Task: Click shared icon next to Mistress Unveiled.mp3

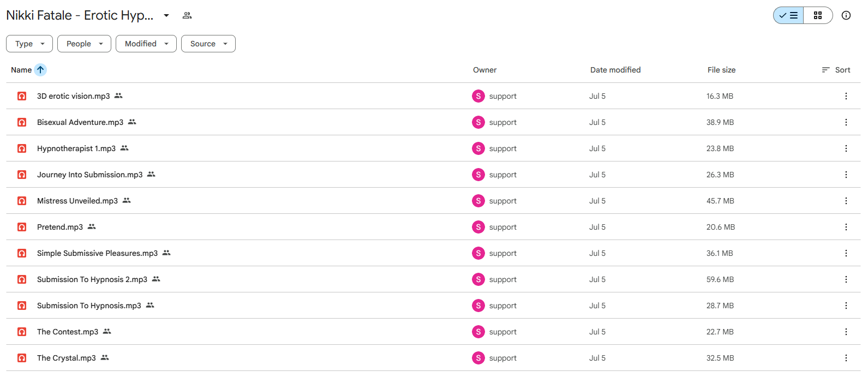Action: point(127,201)
